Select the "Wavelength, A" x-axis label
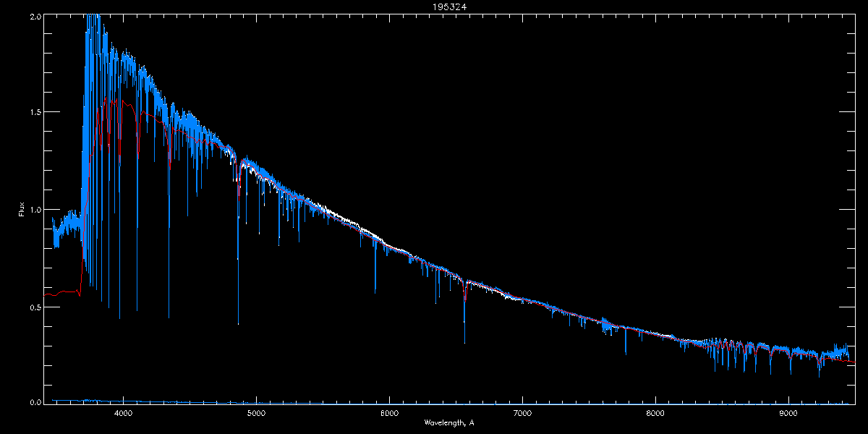This screenshot has height=434, width=868. click(x=449, y=422)
